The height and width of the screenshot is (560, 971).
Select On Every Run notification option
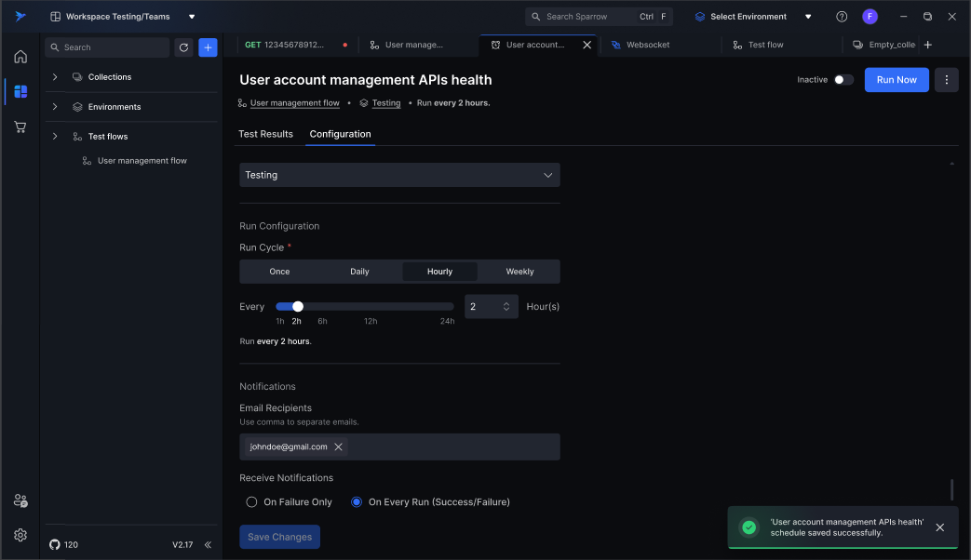(x=357, y=502)
